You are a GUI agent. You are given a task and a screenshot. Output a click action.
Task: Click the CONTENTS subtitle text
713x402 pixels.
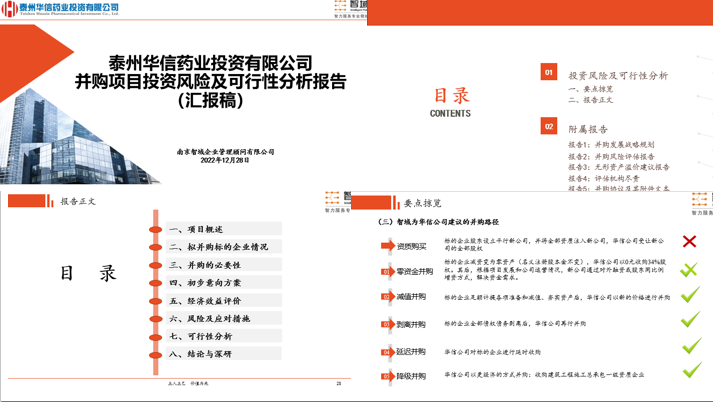pyautogui.click(x=450, y=113)
